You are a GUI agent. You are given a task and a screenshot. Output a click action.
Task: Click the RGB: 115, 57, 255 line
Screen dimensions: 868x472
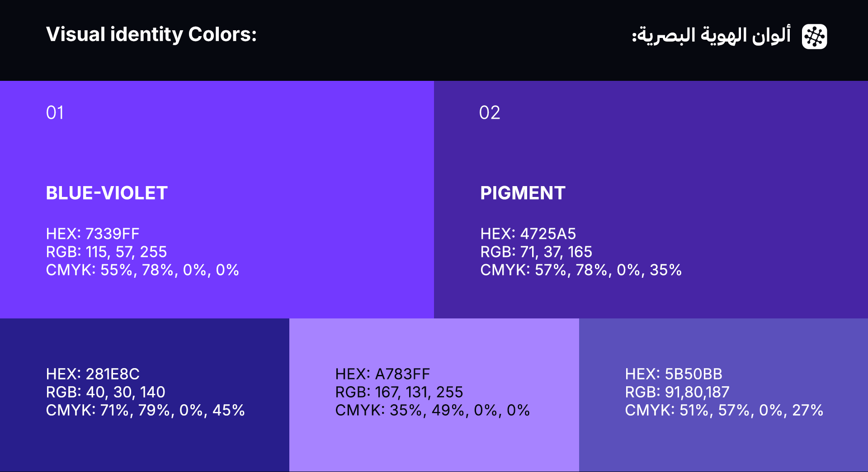(x=106, y=252)
